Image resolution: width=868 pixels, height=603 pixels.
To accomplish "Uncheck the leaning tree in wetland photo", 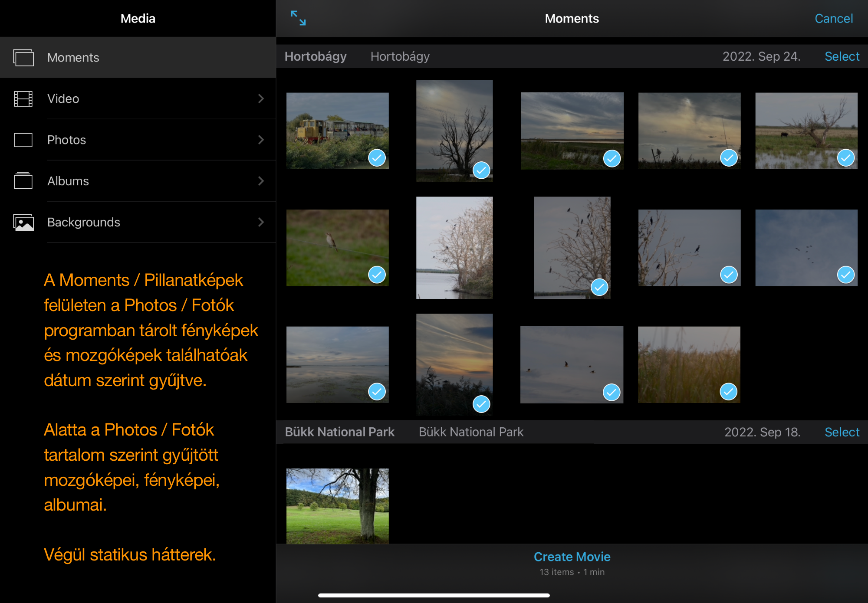I will tap(846, 158).
